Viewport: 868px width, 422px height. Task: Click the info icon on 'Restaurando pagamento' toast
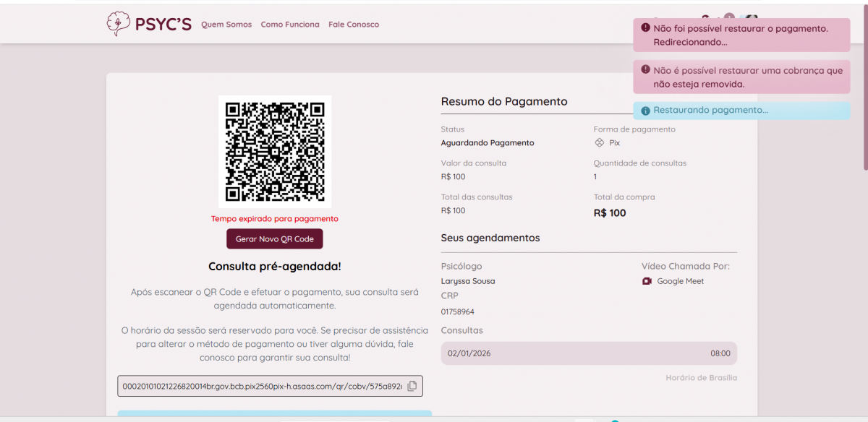(645, 111)
